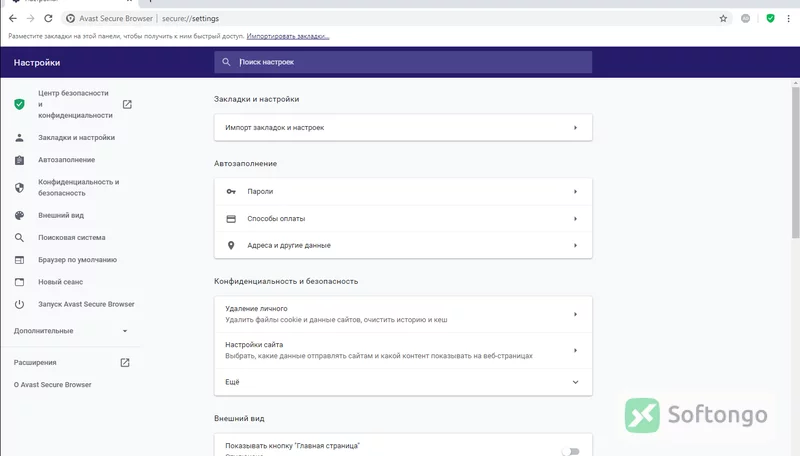Toggle Показывать кнопку Главная страница switch

571,451
